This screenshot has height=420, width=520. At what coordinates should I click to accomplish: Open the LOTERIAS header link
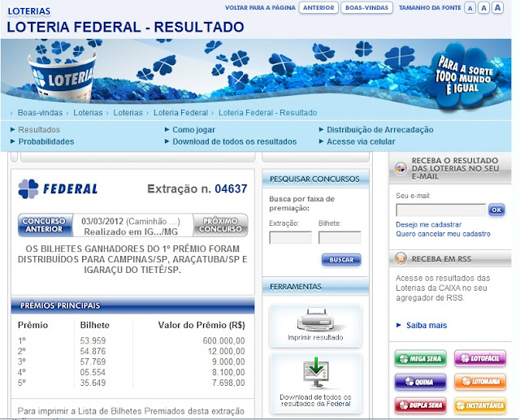click(29, 11)
